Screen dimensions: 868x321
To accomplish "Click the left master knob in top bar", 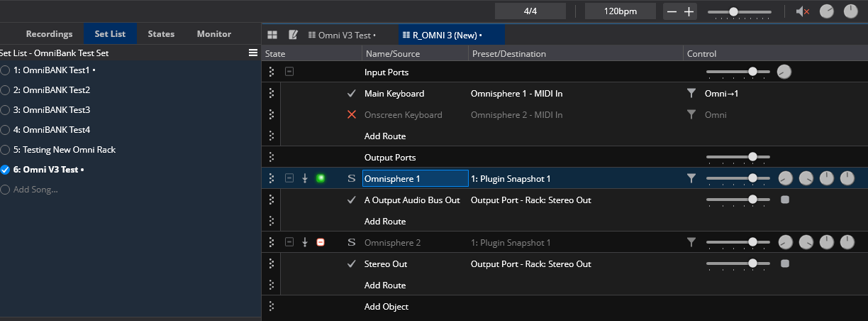I will [827, 11].
